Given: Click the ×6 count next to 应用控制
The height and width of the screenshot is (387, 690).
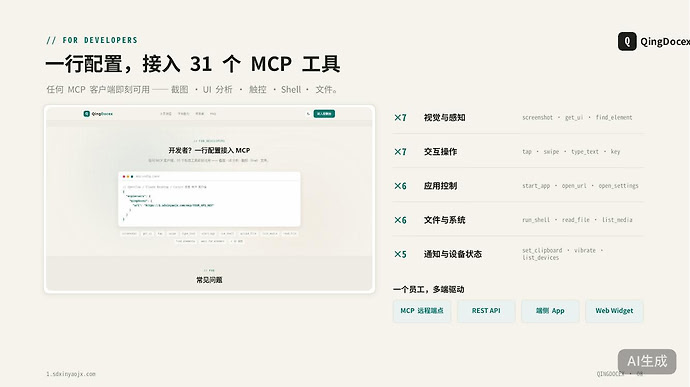Looking at the screenshot, I should [x=400, y=186].
